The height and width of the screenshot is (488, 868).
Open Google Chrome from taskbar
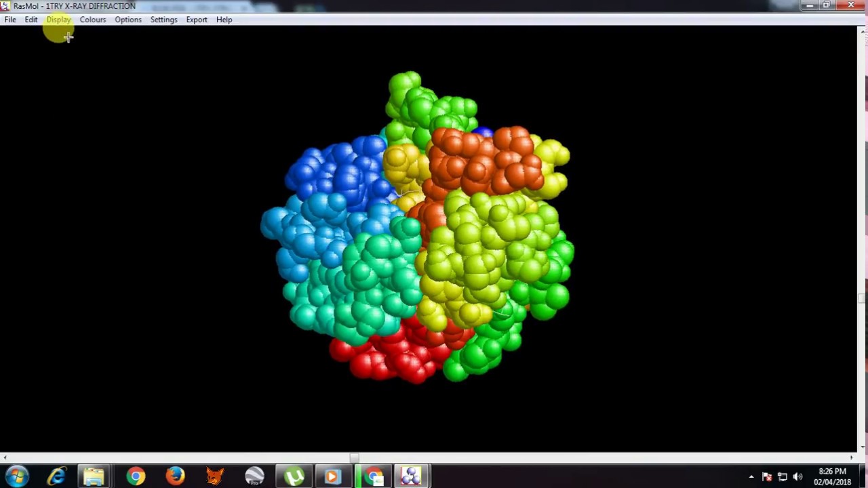click(x=136, y=476)
